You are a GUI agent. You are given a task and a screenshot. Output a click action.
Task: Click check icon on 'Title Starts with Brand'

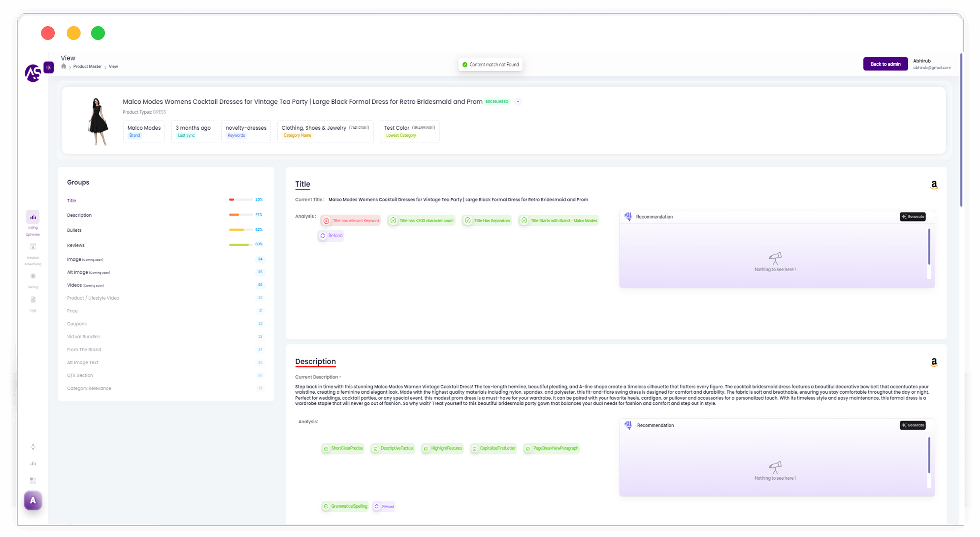pos(524,220)
